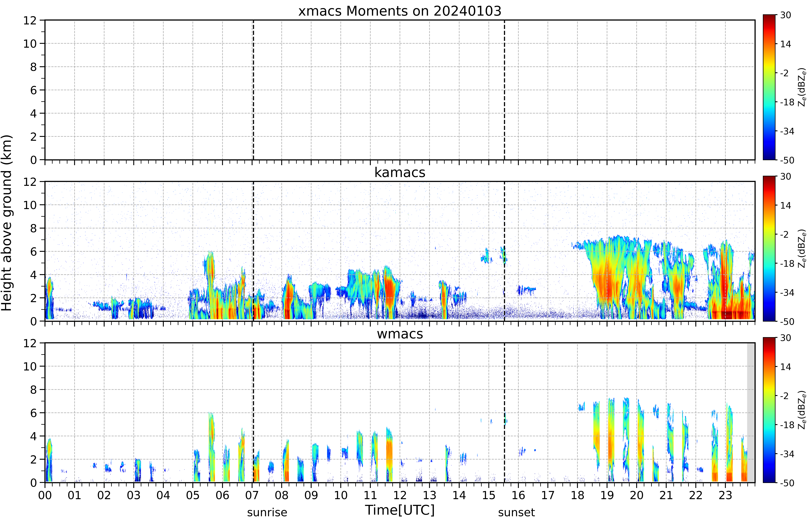Click the "-34" tick on the xmacs colorbar
This screenshot has height=524, width=812.
[x=787, y=131]
